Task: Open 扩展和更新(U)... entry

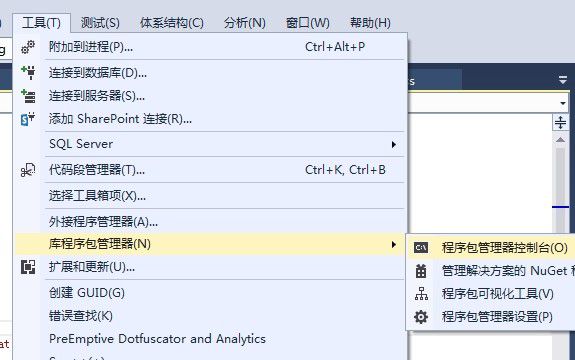Action: click(210, 267)
